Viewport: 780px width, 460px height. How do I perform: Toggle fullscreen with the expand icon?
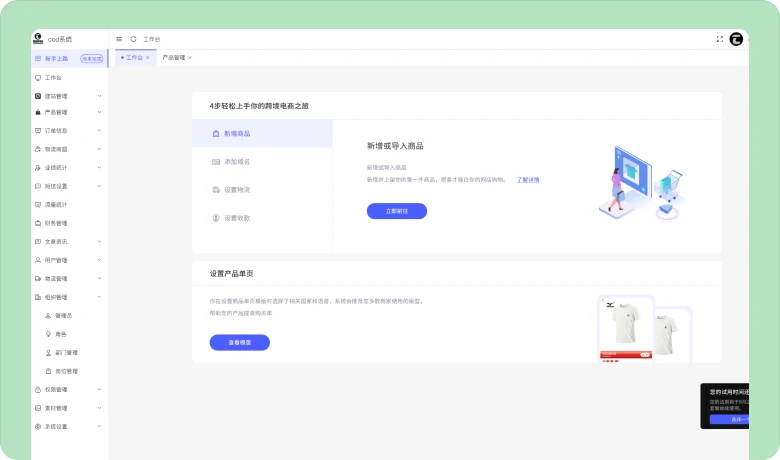click(x=720, y=39)
